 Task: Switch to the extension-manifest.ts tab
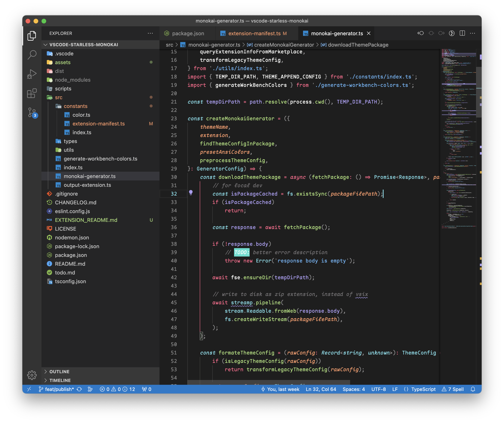(254, 33)
